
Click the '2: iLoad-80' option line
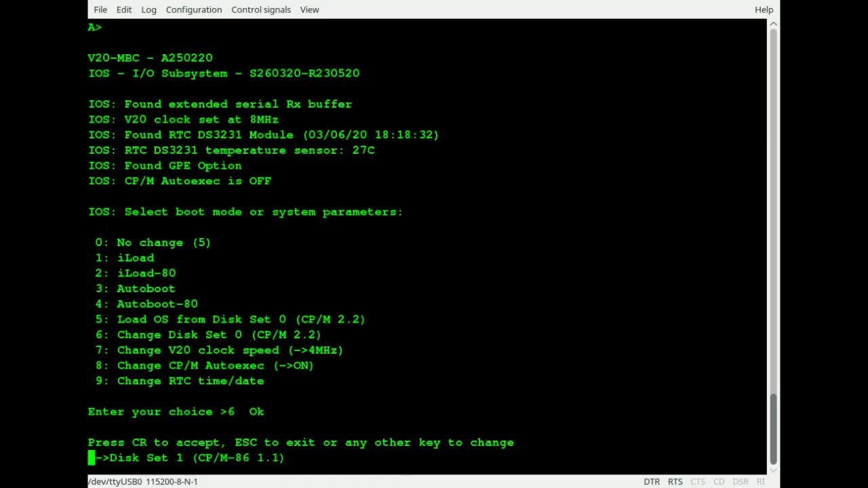coord(135,273)
